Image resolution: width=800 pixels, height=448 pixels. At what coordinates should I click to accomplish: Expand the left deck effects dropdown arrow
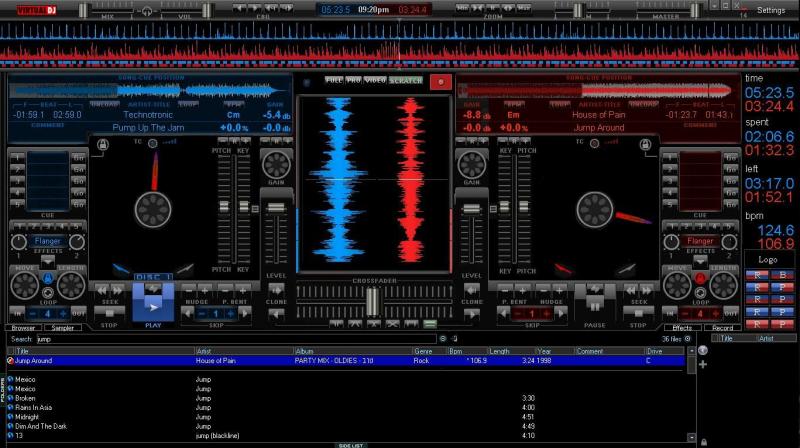(x=48, y=261)
